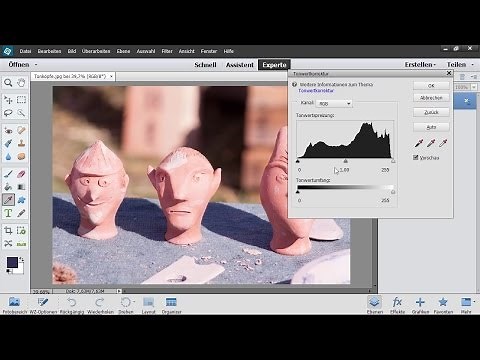Viewport: 480px width, 360px height.
Task: Open the Kanal RGB dropdown
Action: pyautogui.click(x=334, y=103)
